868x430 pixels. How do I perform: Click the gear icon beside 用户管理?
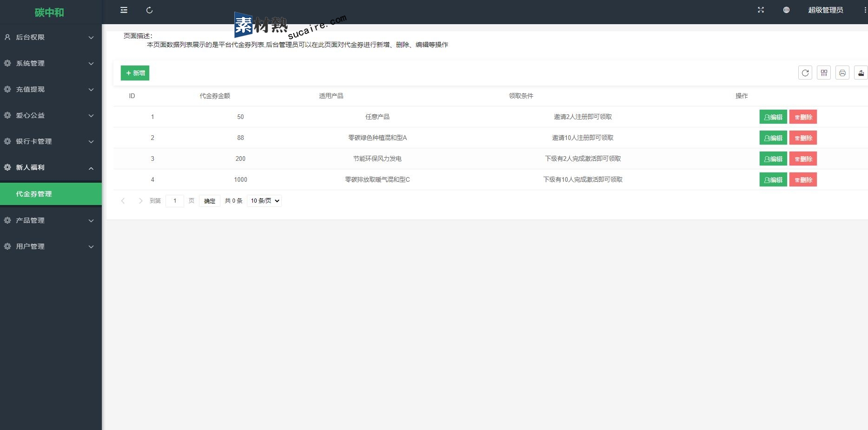click(x=7, y=246)
